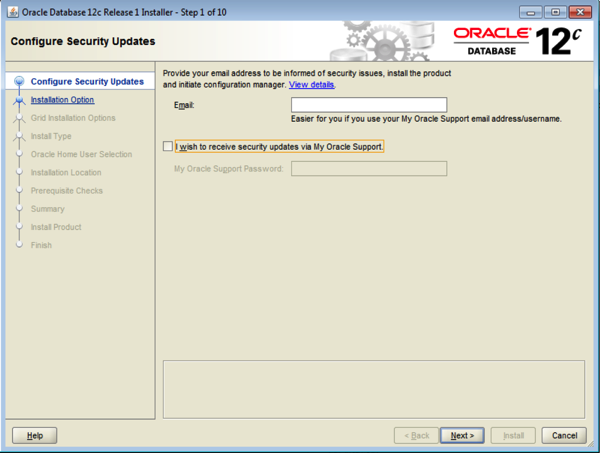The height and width of the screenshot is (453, 600).
Task: Click the Next button
Action: click(x=462, y=435)
